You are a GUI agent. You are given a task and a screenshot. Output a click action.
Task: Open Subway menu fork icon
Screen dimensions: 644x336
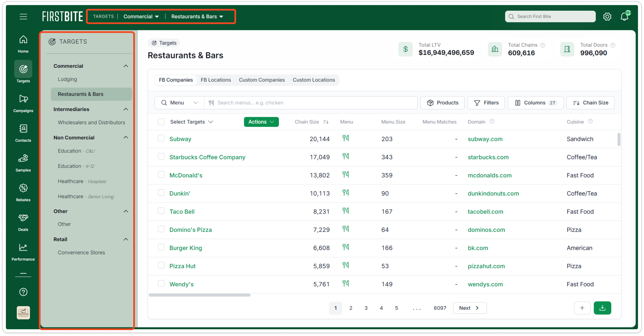point(346,138)
